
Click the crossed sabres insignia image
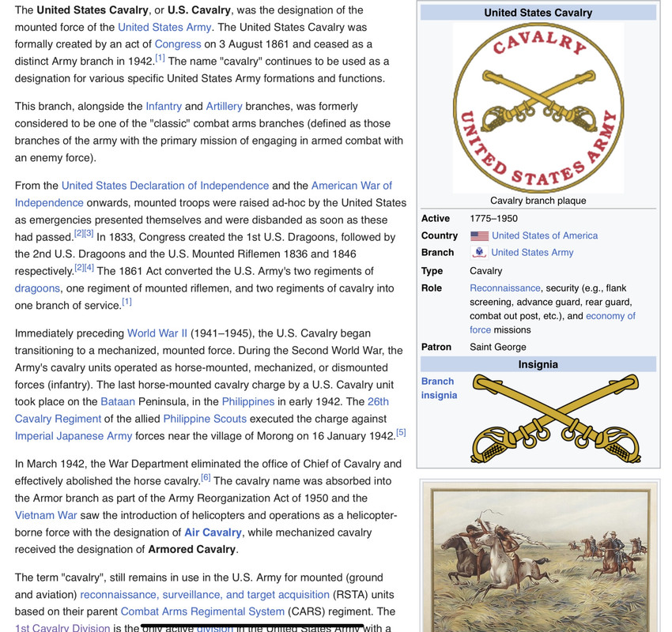point(556,419)
